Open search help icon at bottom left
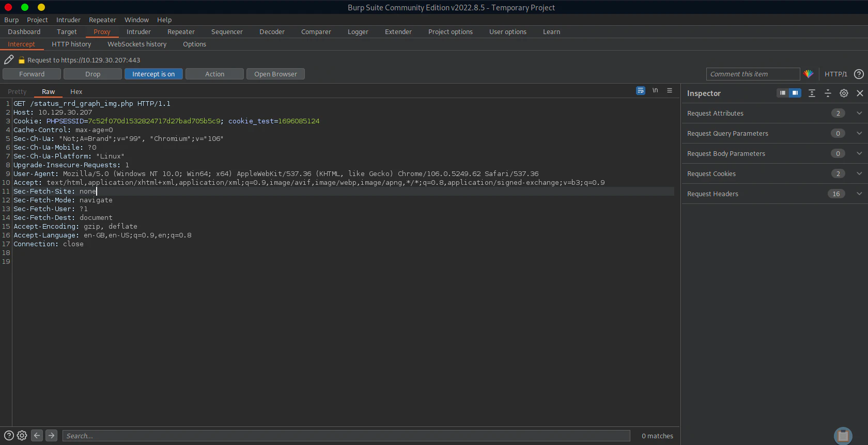868x445 pixels. point(9,435)
